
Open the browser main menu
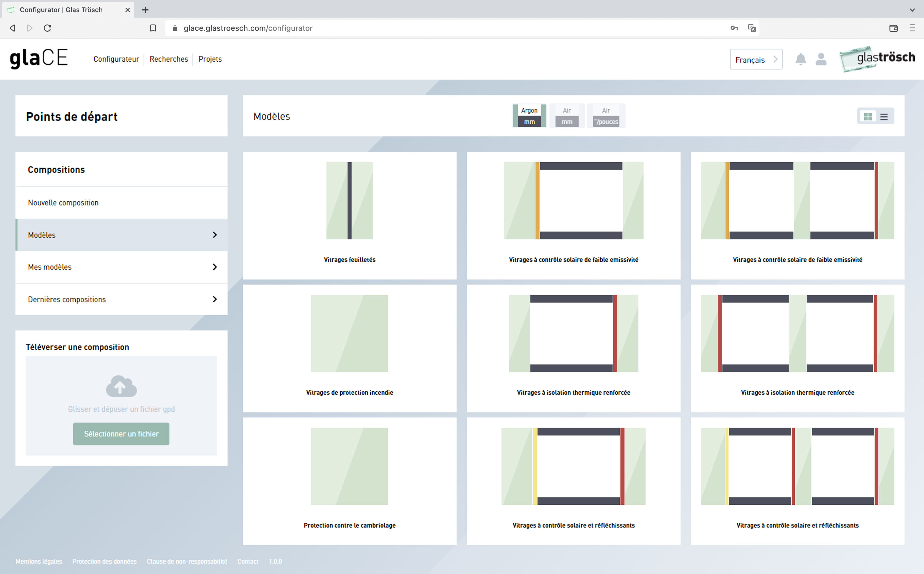[912, 28]
